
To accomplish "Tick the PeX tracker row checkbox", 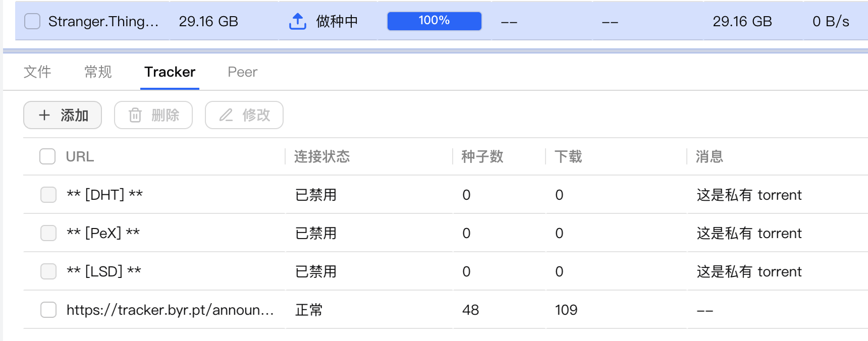I will [x=48, y=233].
